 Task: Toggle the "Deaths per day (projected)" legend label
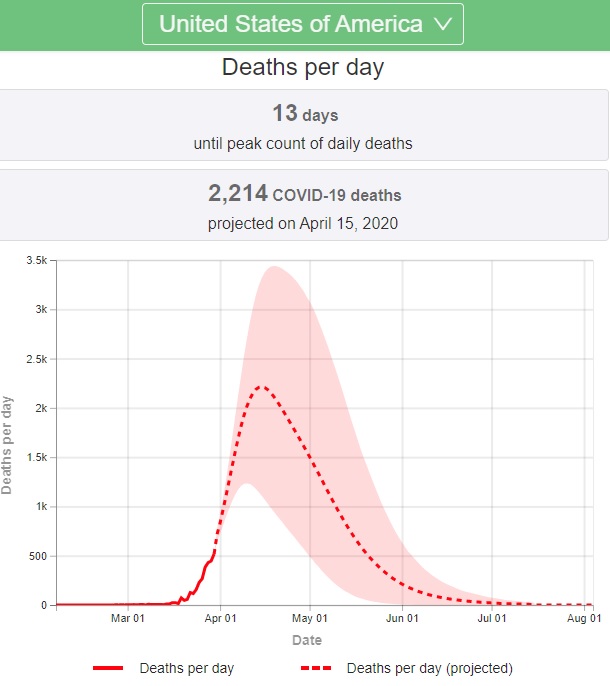point(429,667)
